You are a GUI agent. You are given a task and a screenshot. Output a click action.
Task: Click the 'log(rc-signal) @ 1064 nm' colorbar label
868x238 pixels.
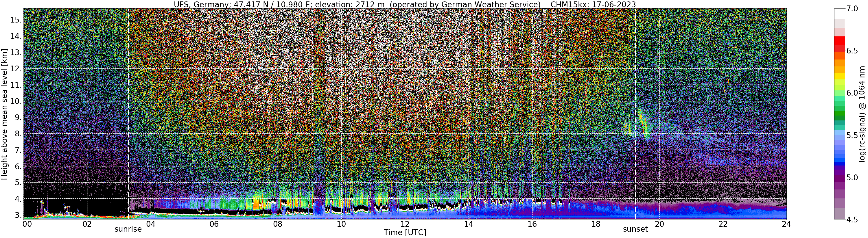[x=862, y=114]
